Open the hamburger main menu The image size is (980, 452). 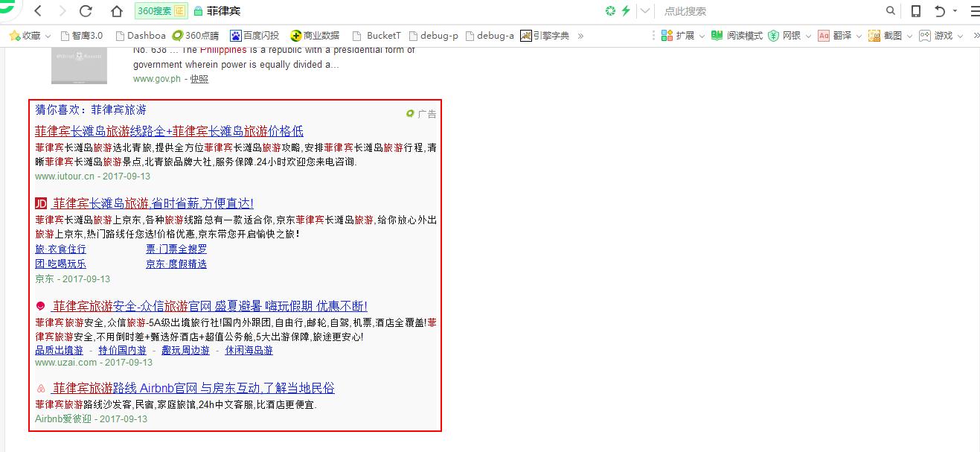[x=974, y=11]
